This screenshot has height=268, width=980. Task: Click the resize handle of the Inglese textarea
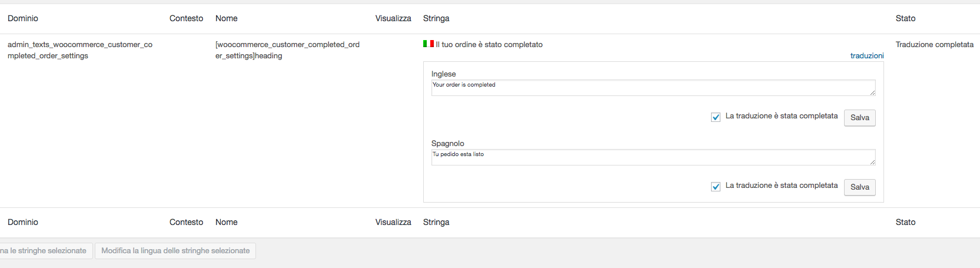872,92
